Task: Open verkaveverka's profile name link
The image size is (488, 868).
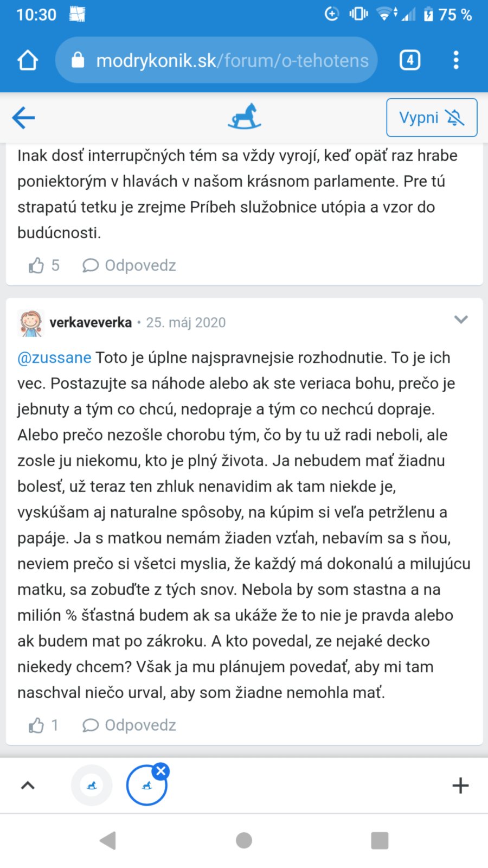Action: pos(91,323)
